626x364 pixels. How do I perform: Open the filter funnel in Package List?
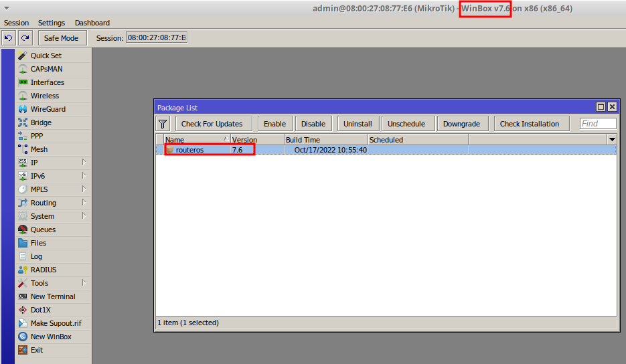163,124
